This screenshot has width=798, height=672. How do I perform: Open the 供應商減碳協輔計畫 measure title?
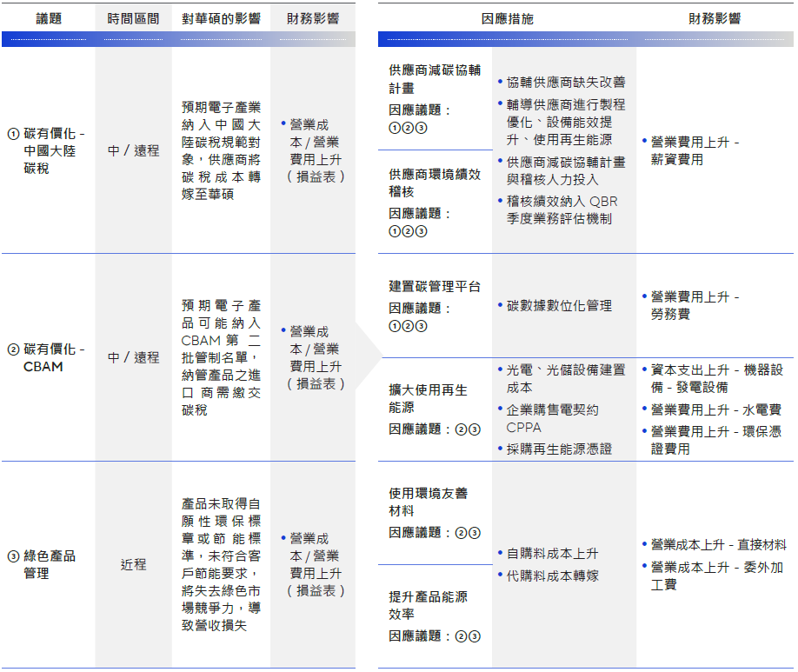click(x=434, y=79)
